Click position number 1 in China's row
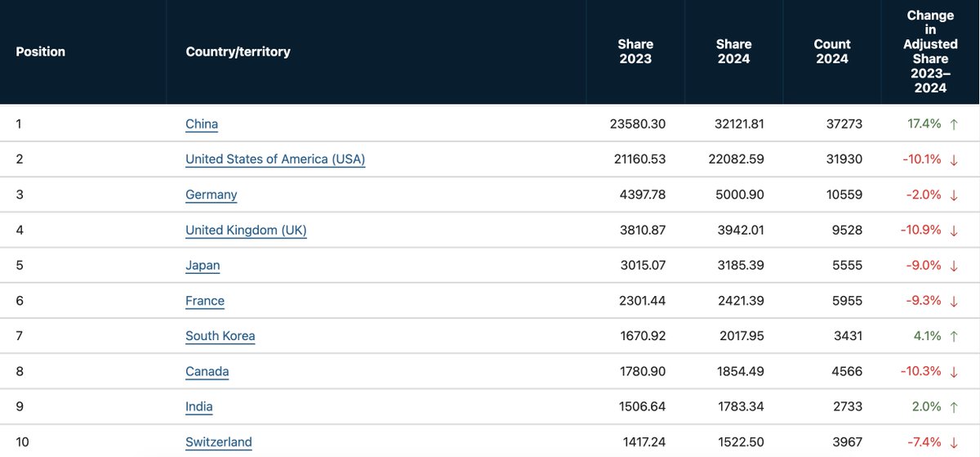 point(20,124)
